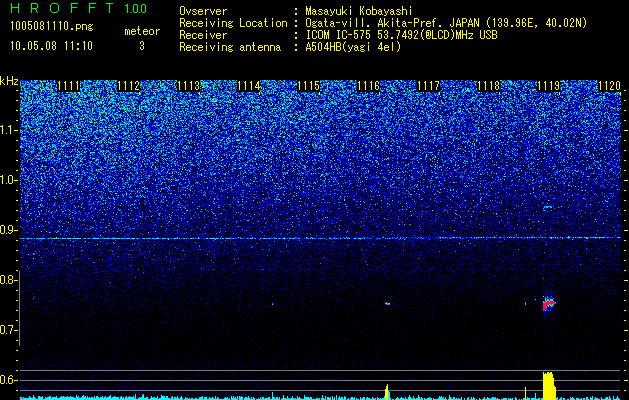
Task: Click the 0.8 kHz axis label
Action: point(8,280)
